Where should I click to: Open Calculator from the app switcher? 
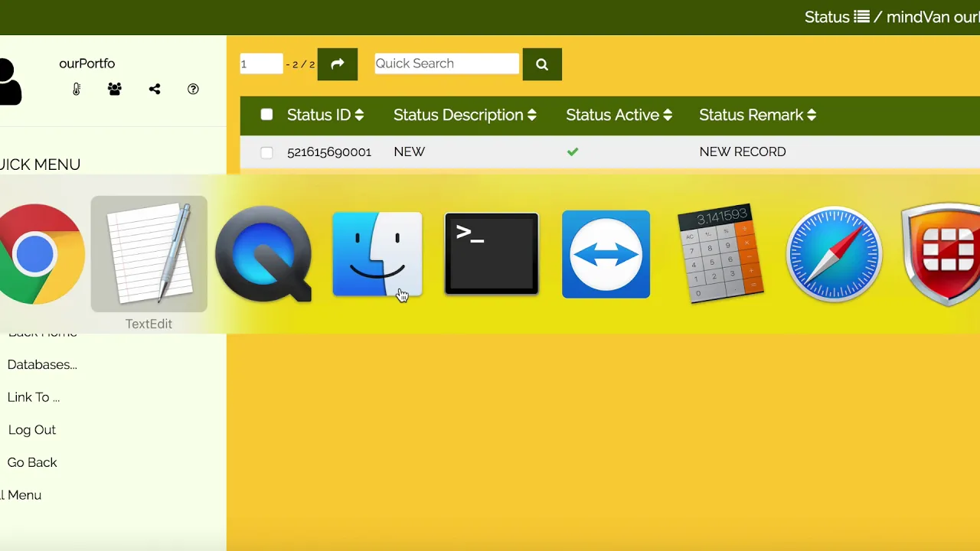click(x=720, y=254)
